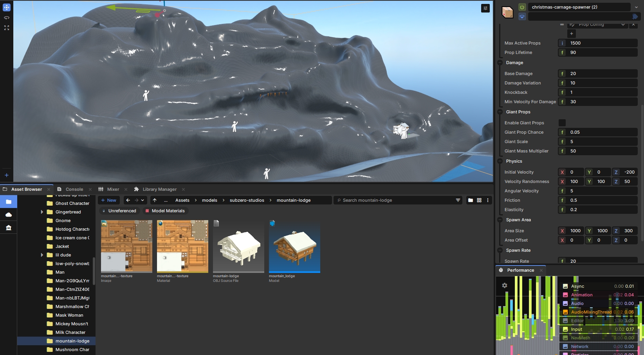The height and width of the screenshot is (355, 644).
Task: Open the Library Manager tab
Action: [x=159, y=189]
